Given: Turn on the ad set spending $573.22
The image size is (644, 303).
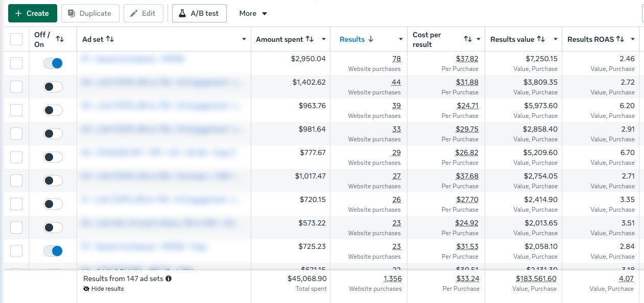Looking at the screenshot, I should click(53, 228).
